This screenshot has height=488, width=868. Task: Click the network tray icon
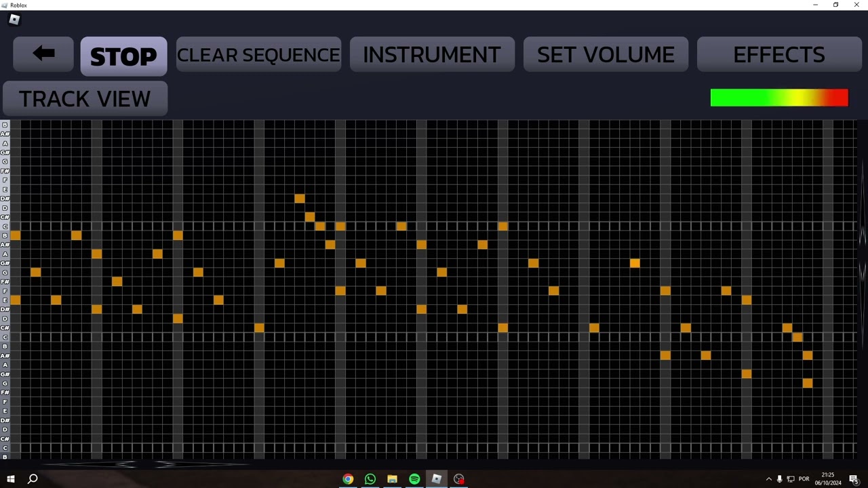tap(791, 479)
